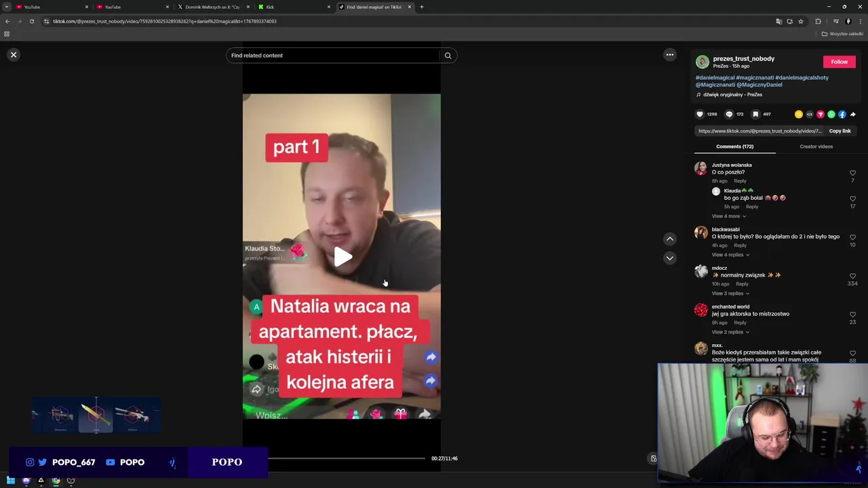
Task: Click the embed code icon
Action: tap(810, 115)
